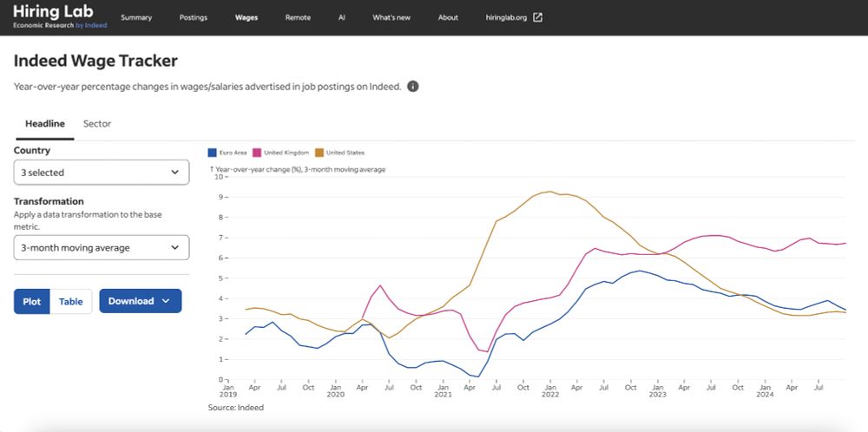Click the 'Euro Area' legend label

[233, 153]
